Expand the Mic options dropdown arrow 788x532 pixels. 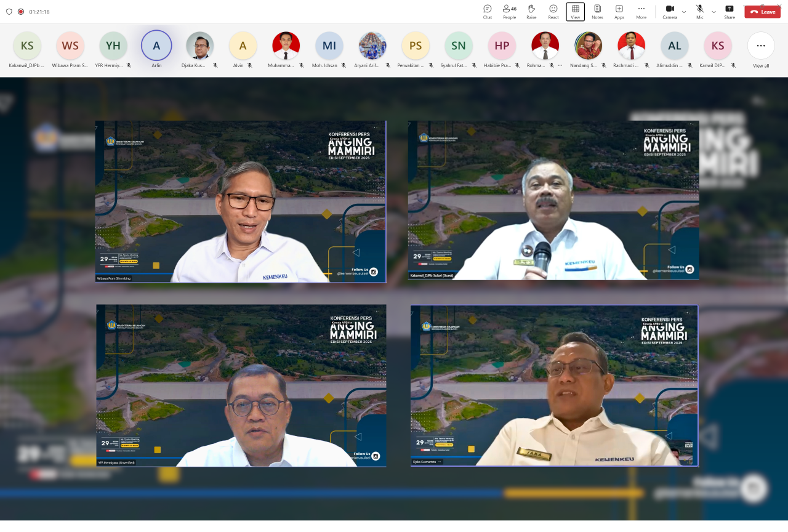click(714, 12)
